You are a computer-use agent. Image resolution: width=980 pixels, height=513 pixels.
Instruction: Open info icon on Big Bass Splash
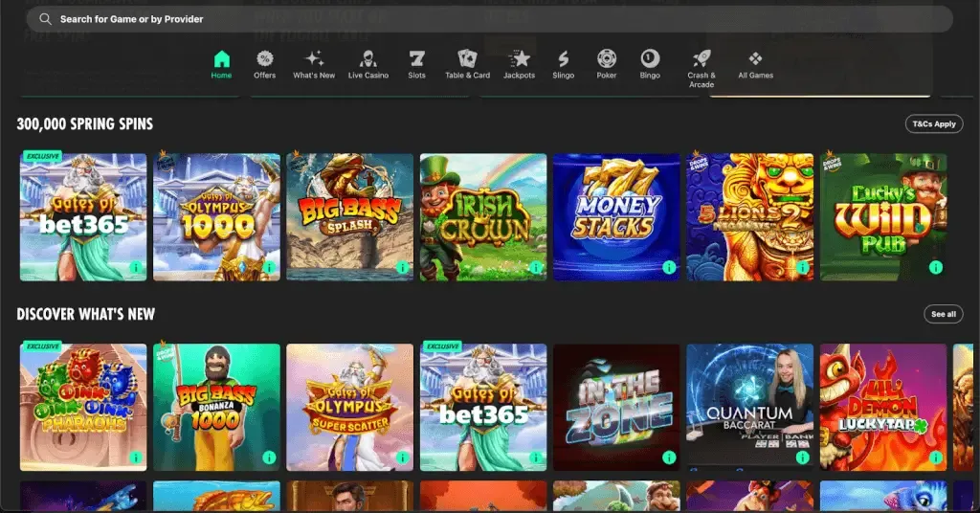(x=403, y=267)
